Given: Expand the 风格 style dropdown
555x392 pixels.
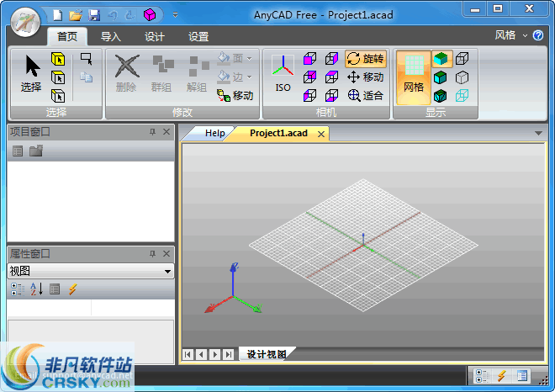Looking at the screenshot, I should [x=510, y=35].
